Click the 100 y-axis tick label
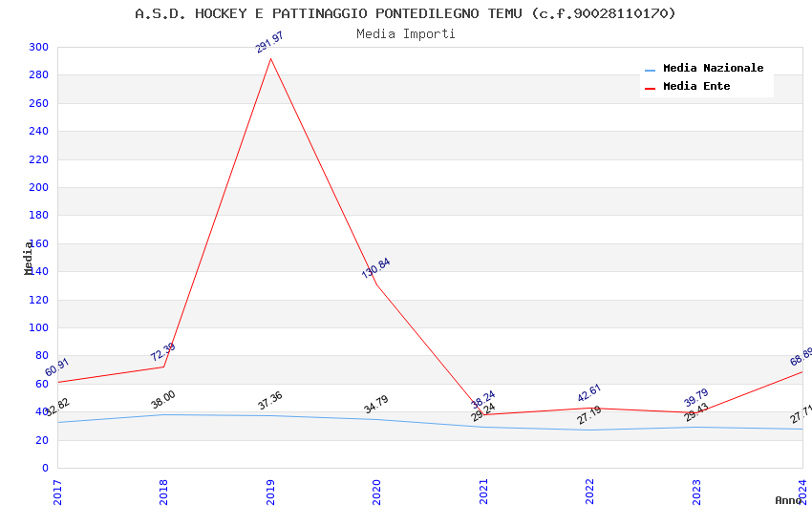 click(39, 327)
